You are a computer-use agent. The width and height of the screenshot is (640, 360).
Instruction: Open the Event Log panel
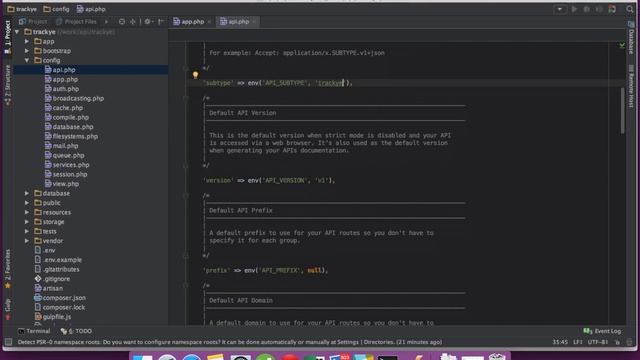(x=602, y=331)
